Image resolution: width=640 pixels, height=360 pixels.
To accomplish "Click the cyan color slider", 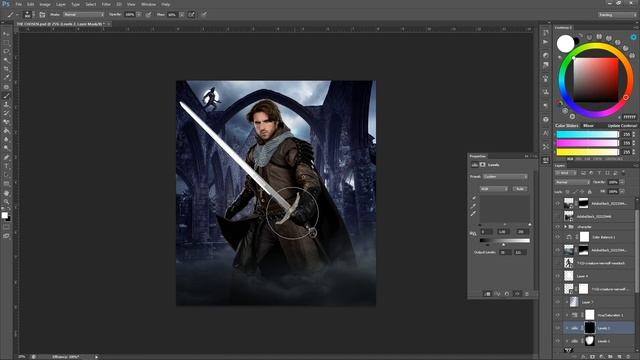I will tap(587, 134).
